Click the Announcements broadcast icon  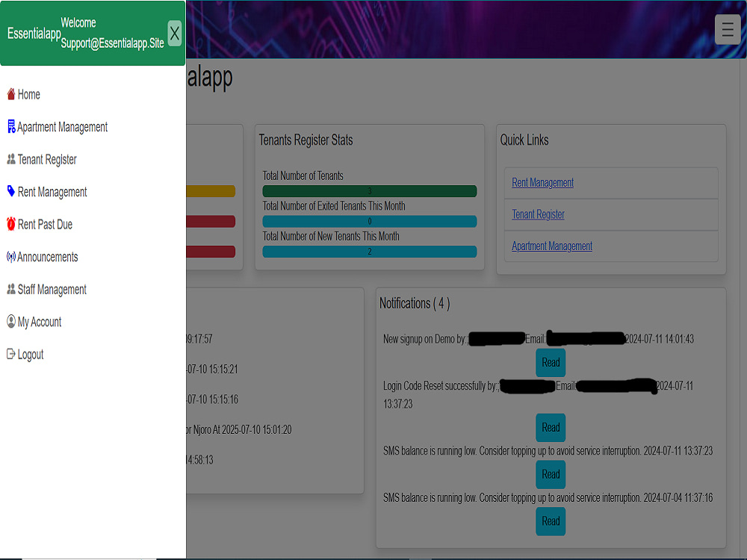[x=11, y=257]
